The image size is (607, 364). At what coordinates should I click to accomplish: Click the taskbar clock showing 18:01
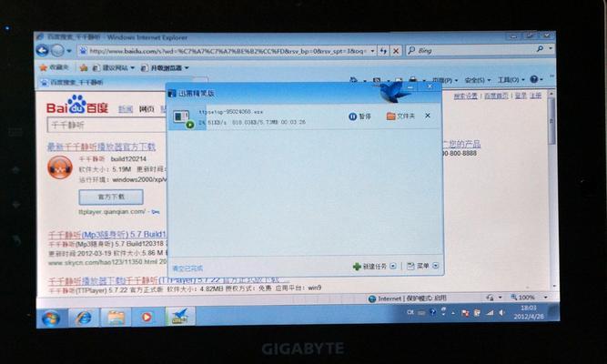[529, 312]
